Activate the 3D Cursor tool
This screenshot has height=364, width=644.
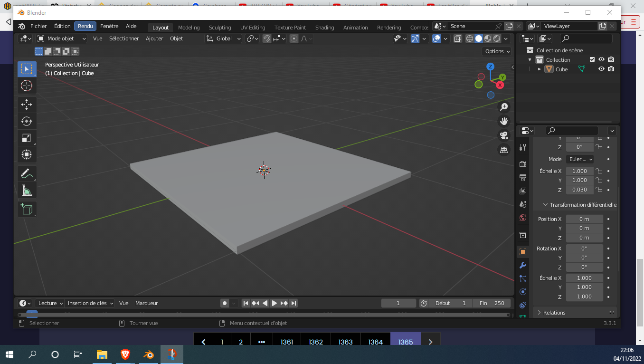click(27, 86)
